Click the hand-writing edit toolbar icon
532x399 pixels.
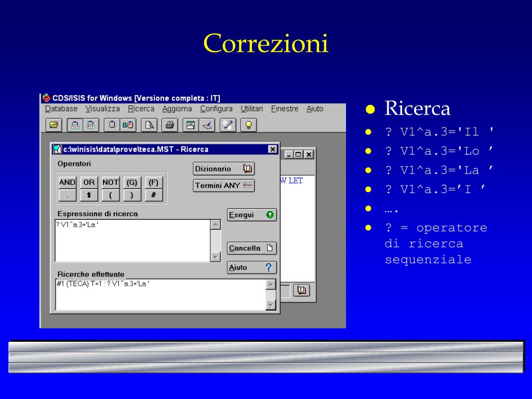tap(207, 125)
